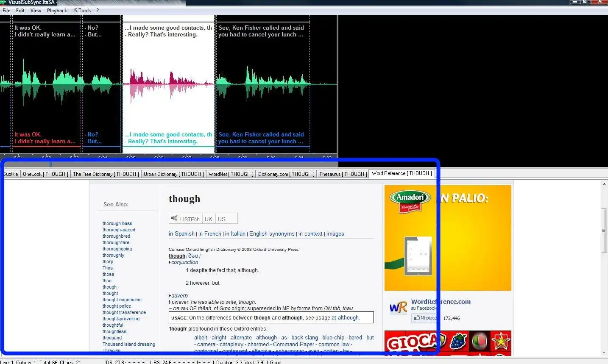The image size is (608, 364).
Task: Select the 'See, Ken Fisher called' waveform segment
Action: (x=263, y=85)
